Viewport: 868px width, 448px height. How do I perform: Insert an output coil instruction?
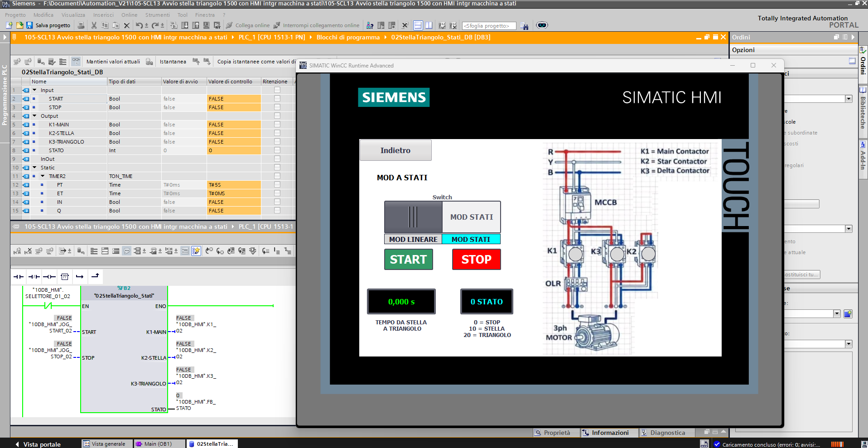coord(49,276)
